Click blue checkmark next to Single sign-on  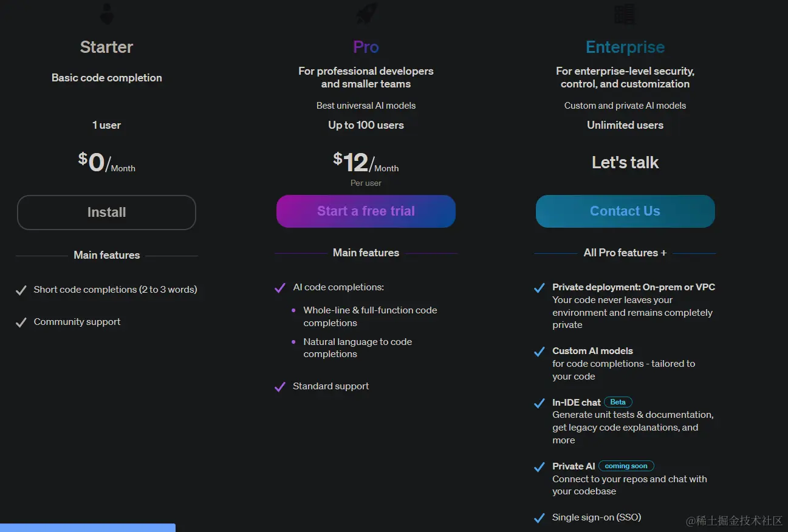pyautogui.click(x=539, y=518)
